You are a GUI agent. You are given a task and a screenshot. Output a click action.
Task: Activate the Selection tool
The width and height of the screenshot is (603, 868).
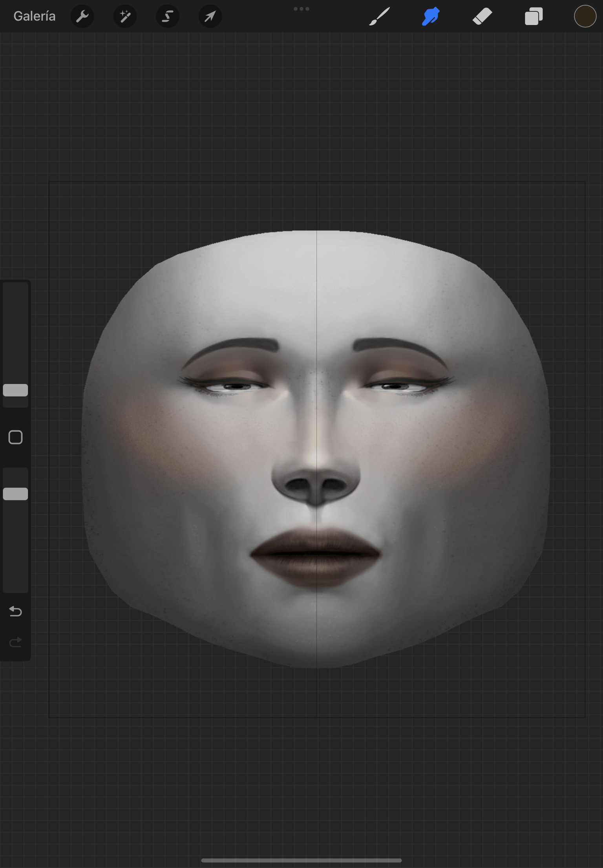point(168,16)
